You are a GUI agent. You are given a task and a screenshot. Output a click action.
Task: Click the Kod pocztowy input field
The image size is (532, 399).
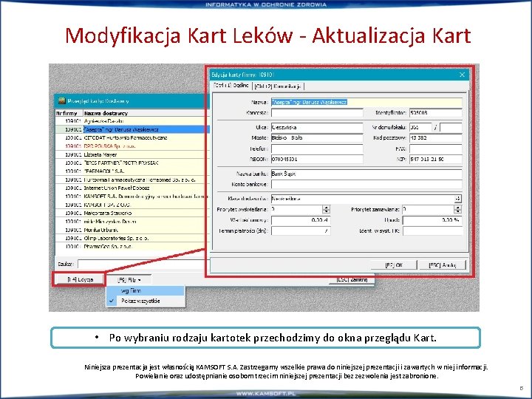pyautogui.click(x=436, y=137)
